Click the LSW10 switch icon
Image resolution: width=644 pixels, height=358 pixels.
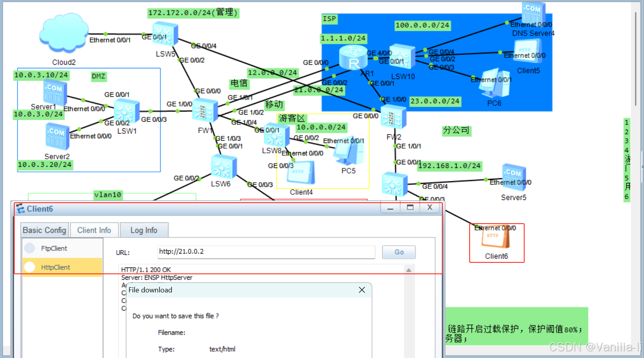pos(402,57)
